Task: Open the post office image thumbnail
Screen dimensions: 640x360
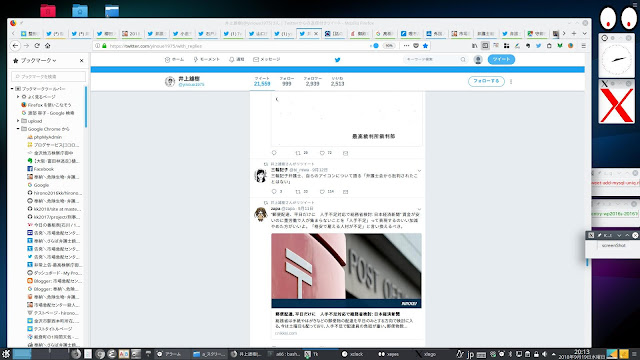Action: 346,270
